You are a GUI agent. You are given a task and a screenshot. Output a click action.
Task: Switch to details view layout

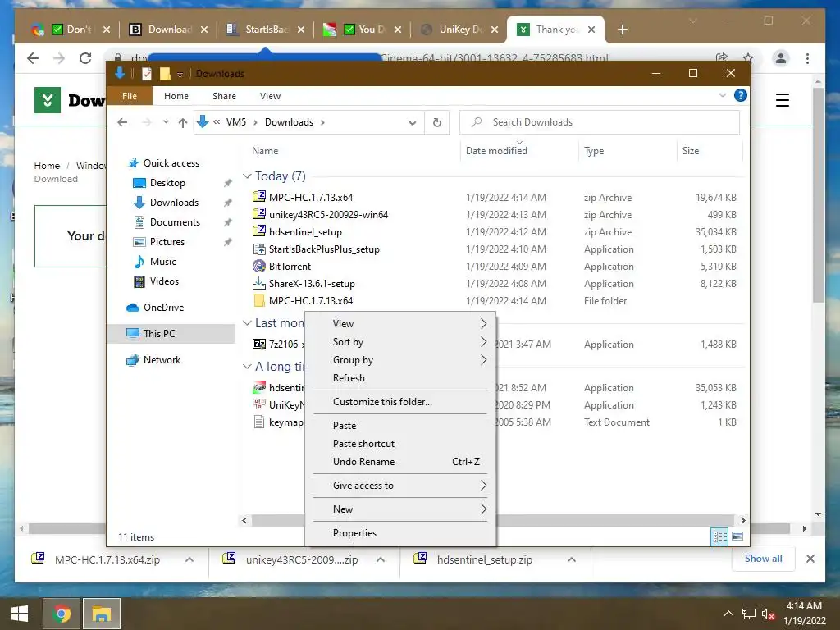719,536
